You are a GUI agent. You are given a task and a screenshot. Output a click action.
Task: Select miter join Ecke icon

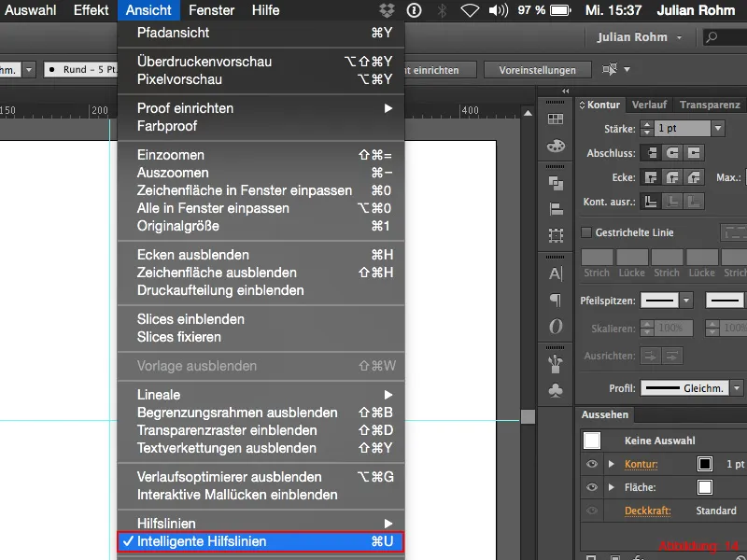click(650, 177)
